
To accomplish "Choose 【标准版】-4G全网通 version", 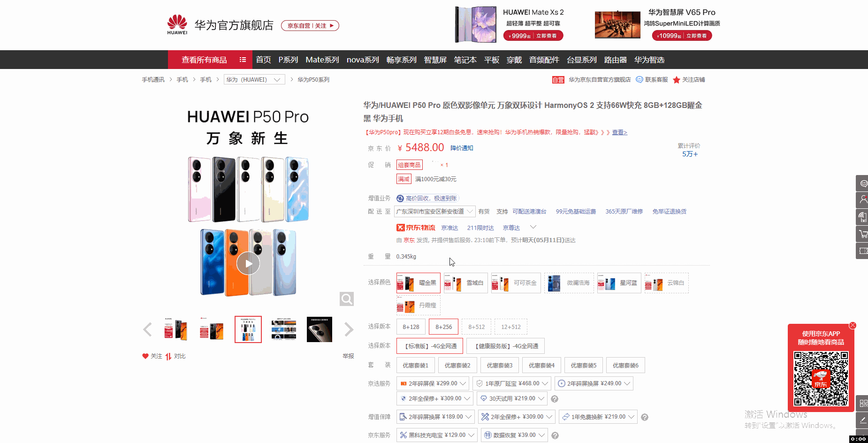I will click(x=430, y=346).
